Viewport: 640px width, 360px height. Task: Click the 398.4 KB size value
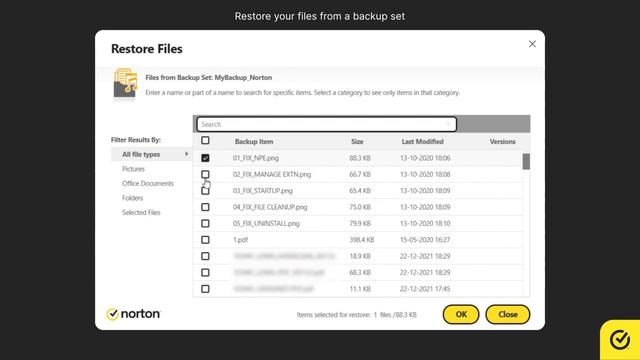pos(362,240)
